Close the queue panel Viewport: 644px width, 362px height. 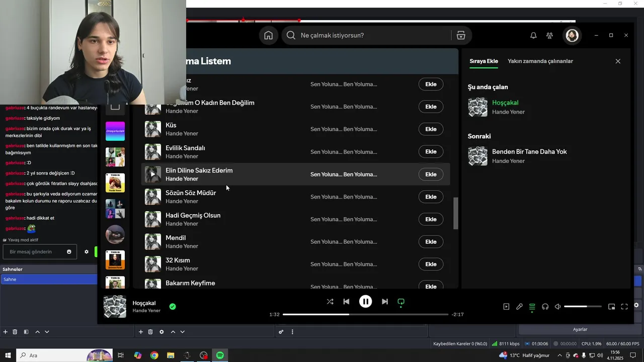click(618, 61)
